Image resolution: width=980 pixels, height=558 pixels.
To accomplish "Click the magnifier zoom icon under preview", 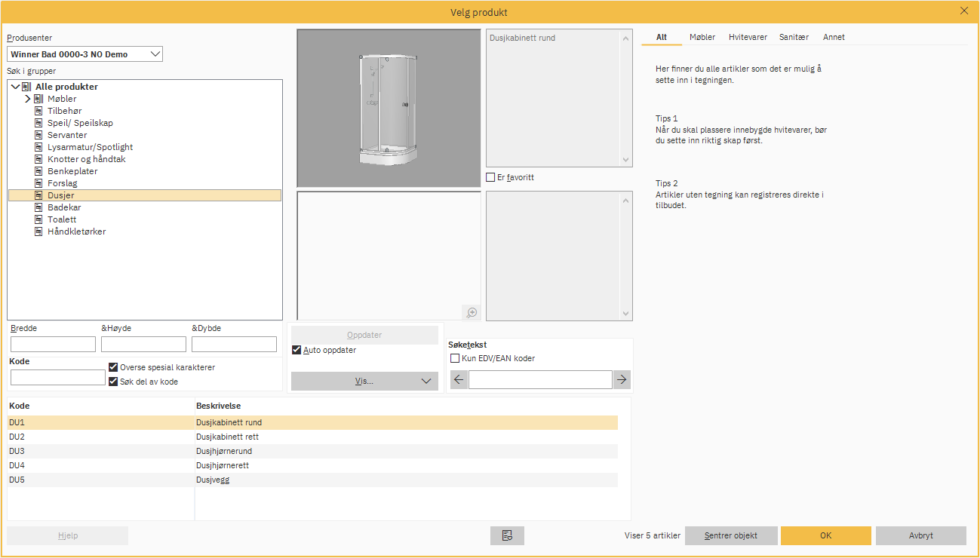I will click(x=472, y=312).
